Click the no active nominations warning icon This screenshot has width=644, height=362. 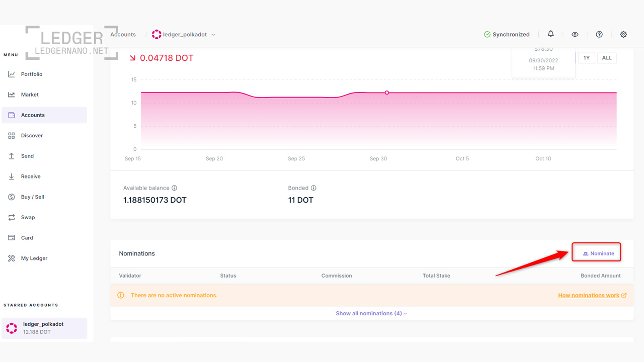click(121, 295)
